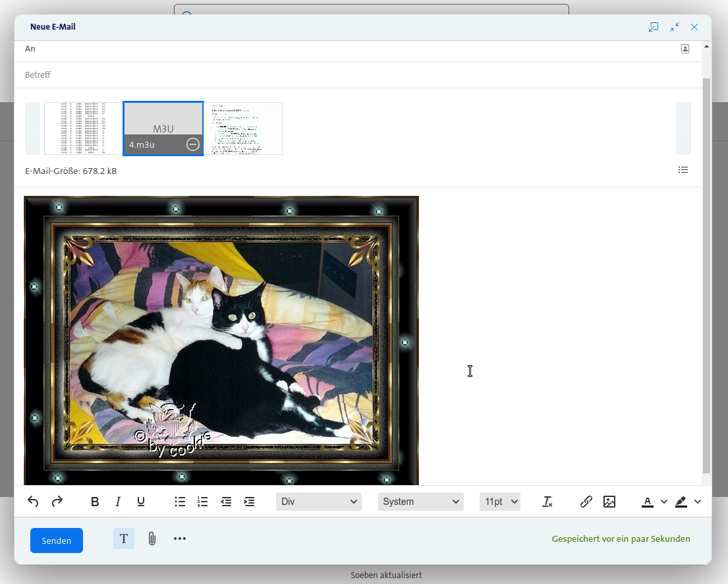Screen dimensions: 728x584
Task: Open the System font dropdown
Action: (421, 502)
